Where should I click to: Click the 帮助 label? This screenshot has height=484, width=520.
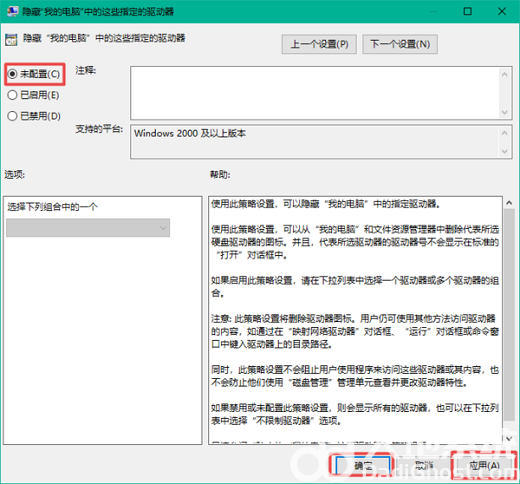(220, 174)
